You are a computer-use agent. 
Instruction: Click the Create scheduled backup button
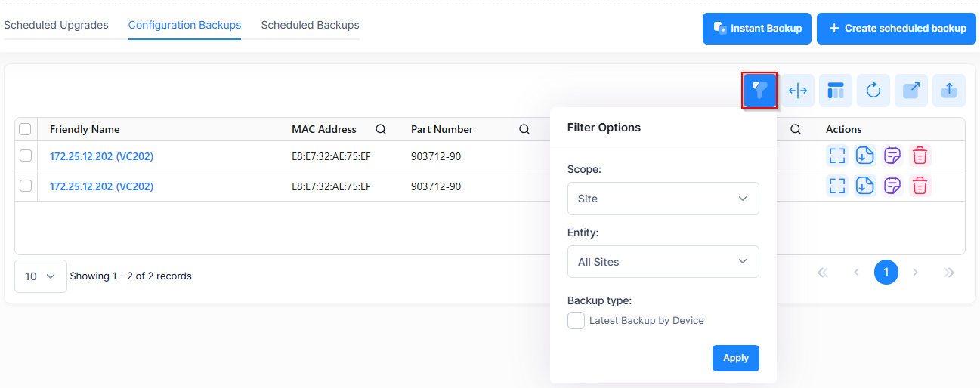tap(896, 29)
